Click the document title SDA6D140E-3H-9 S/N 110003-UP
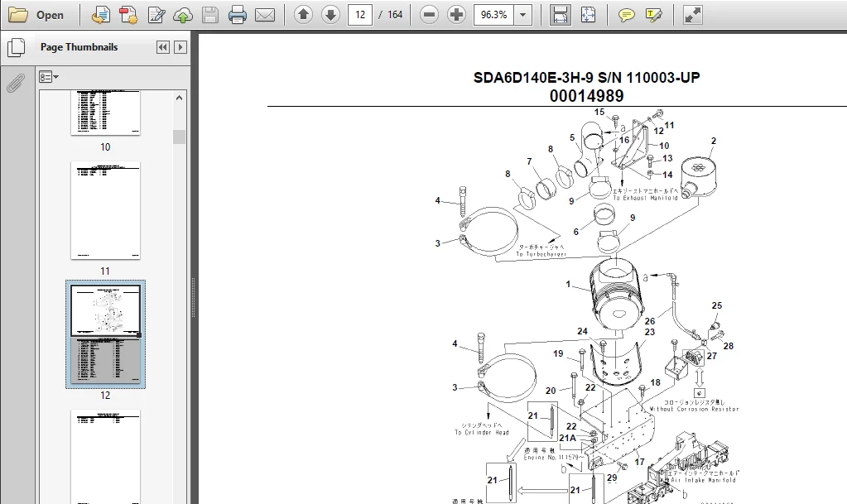This screenshot has width=847, height=504. click(587, 78)
